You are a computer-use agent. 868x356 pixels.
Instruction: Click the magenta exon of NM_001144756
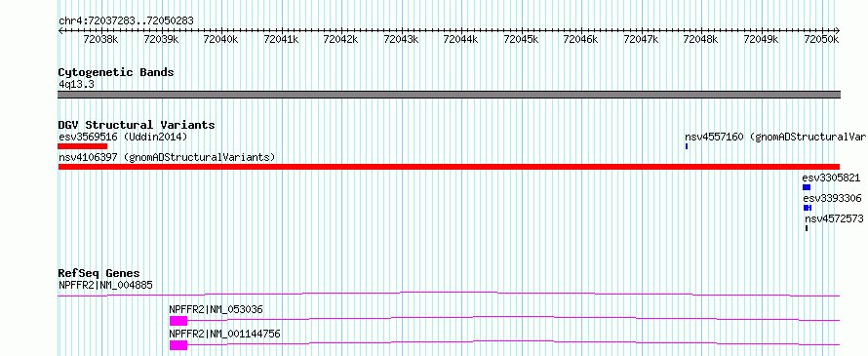click(178, 345)
